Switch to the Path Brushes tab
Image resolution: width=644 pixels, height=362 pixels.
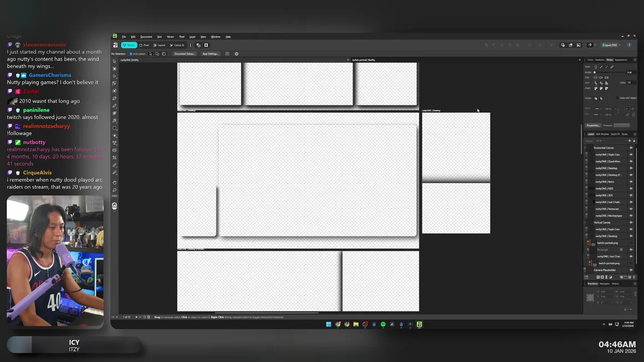(x=602, y=134)
